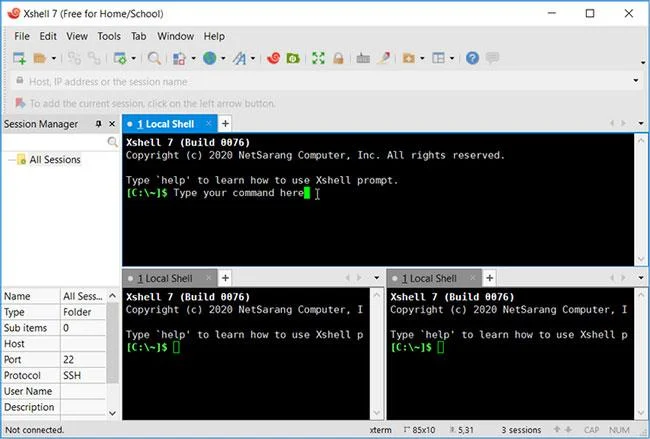Click the greyed Disconnect toolbar icon
Viewport: 650px width, 439px height.
[x=94, y=58]
